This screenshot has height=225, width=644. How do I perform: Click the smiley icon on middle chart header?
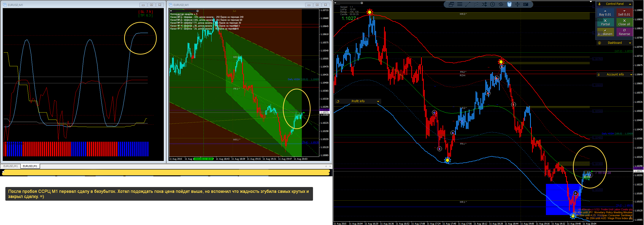197,11
